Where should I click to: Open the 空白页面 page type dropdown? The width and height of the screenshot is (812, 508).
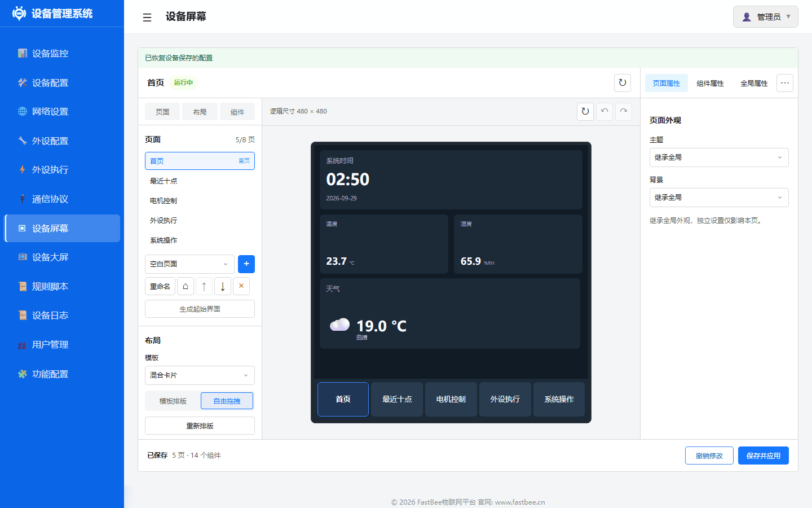tap(189, 264)
